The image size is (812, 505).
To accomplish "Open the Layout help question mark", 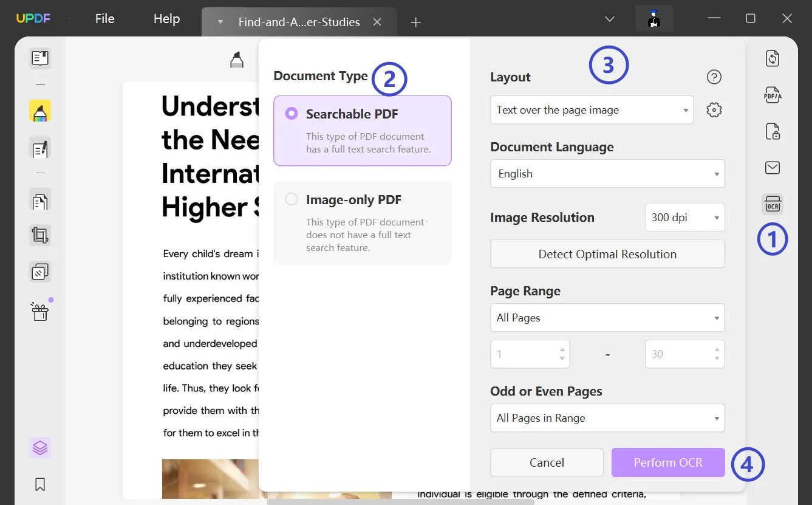I will (x=714, y=77).
